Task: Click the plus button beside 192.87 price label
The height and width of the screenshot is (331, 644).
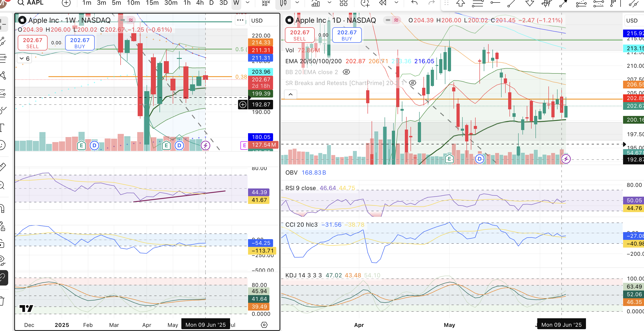Action: tap(243, 104)
